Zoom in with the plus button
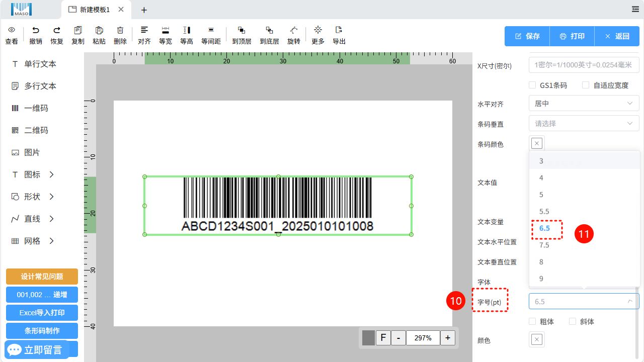 (448, 338)
